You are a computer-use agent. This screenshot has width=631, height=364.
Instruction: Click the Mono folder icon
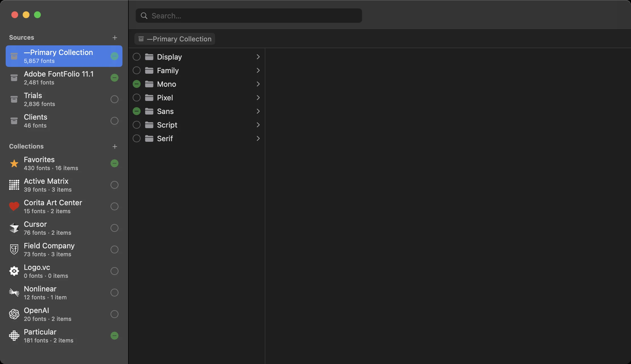click(x=149, y=84)
